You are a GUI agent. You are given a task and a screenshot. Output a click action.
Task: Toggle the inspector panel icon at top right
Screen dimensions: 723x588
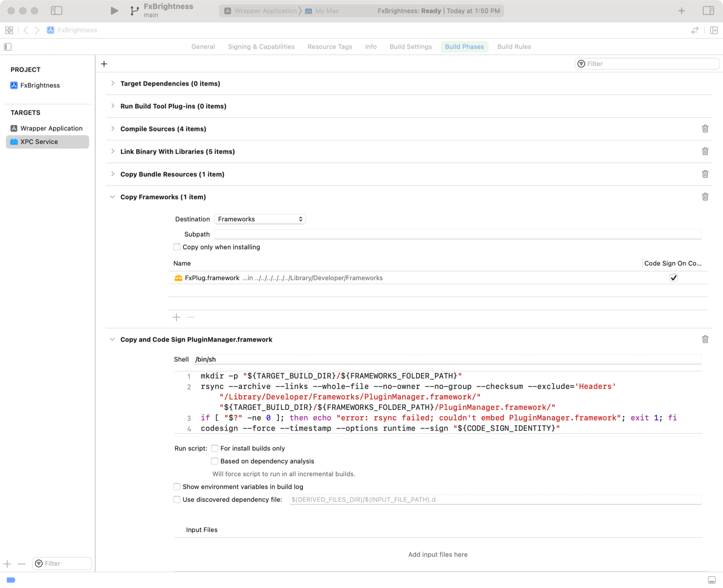tap(708, 11)
